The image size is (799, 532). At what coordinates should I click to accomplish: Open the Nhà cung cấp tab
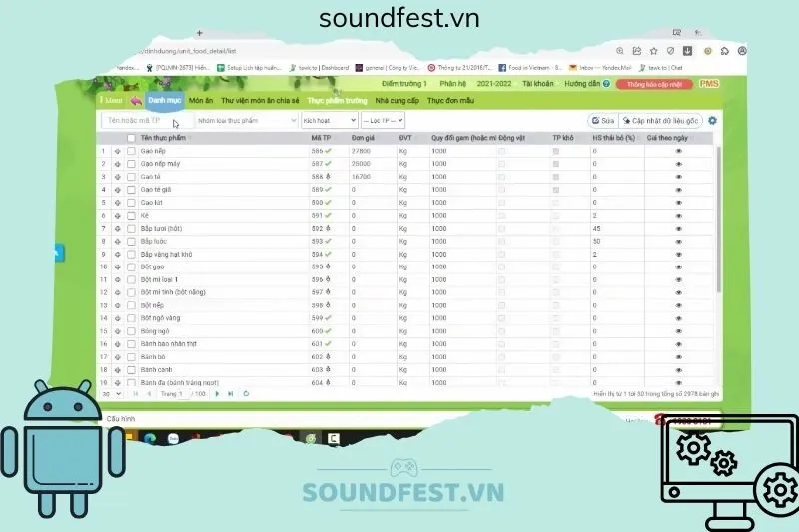[x=396, y=101]
